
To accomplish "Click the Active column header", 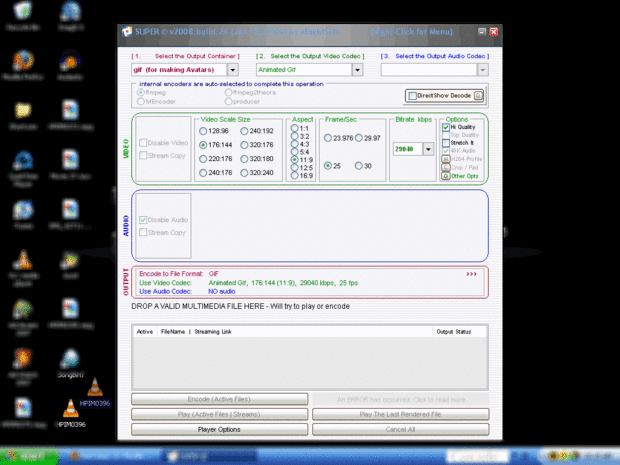I will pyautogui.click(x=145, y=332).
